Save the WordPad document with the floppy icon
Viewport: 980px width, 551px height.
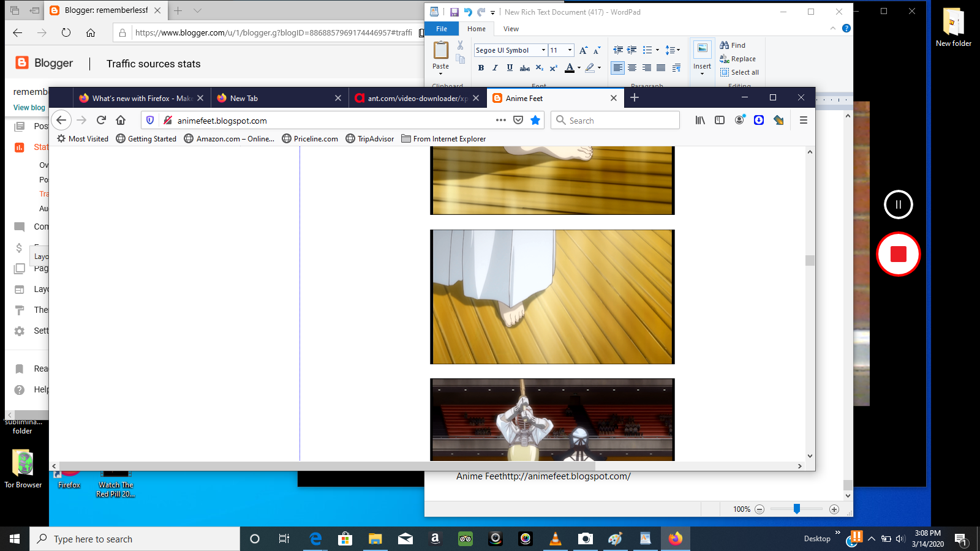454,12
